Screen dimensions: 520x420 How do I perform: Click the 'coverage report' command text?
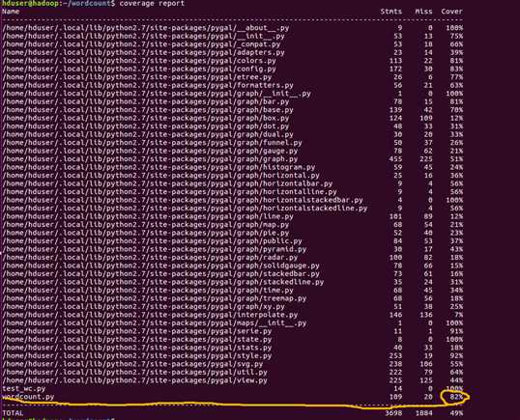tap(152, 3)
